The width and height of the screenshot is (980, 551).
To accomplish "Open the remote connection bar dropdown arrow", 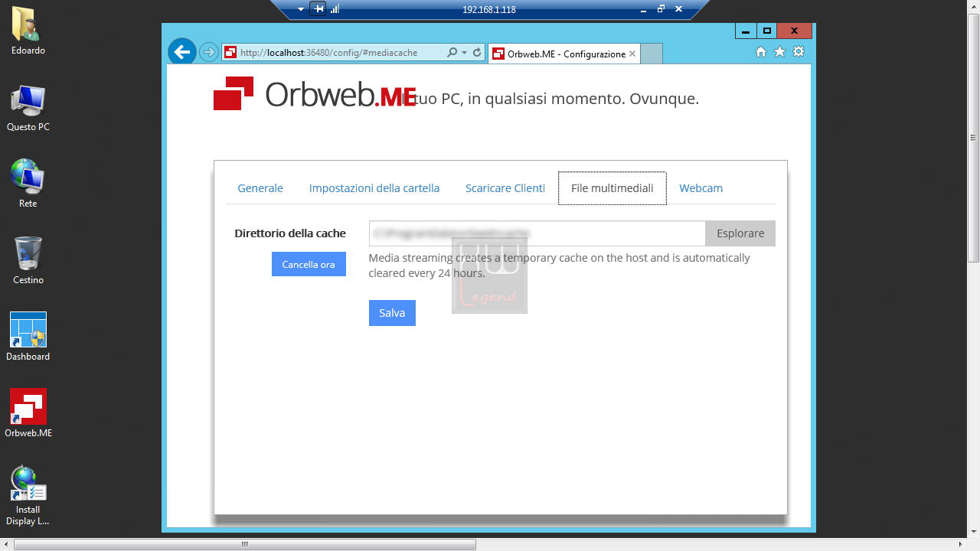I will pos(301,9).
